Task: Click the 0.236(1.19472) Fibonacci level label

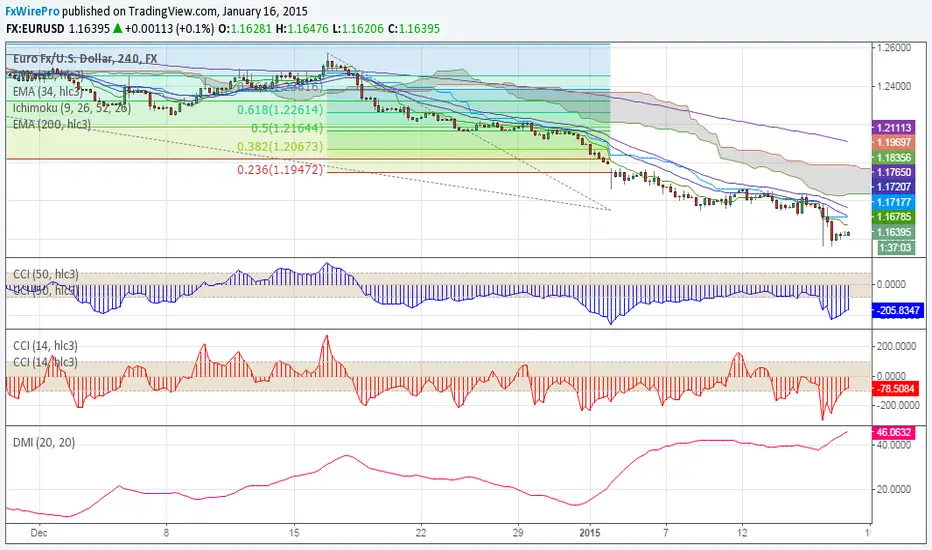Action: pyautogui.click(x=280, y=169)
